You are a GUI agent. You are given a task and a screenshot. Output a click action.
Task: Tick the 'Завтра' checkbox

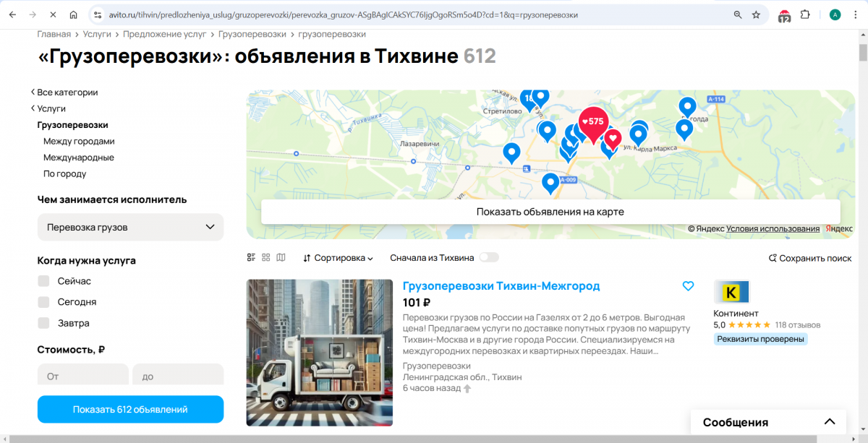(x=44, y=323)
